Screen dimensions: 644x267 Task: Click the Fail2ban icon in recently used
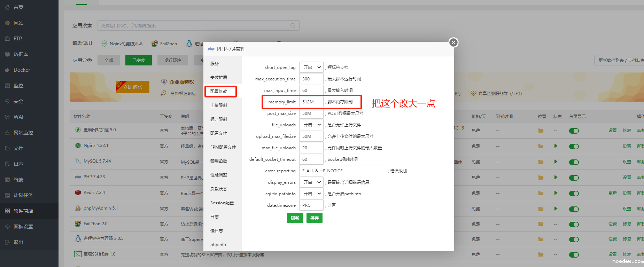tap(154, 44)
